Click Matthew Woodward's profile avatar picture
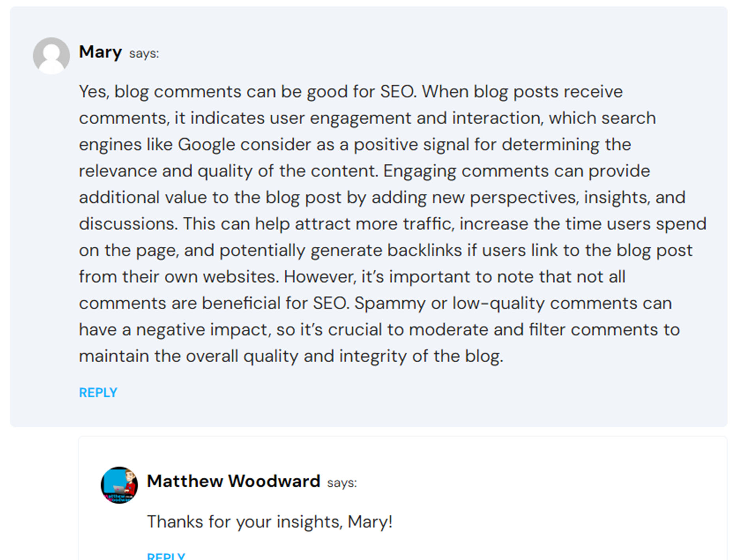Image resolution: width=747 pixels, height=560 pixels. point(119,485)
